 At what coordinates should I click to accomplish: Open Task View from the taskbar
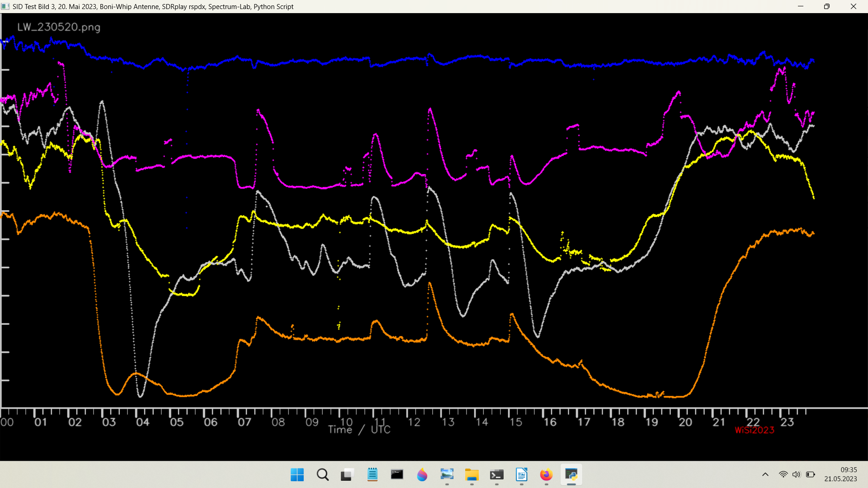pyautogui.click(x=347, y=475)
